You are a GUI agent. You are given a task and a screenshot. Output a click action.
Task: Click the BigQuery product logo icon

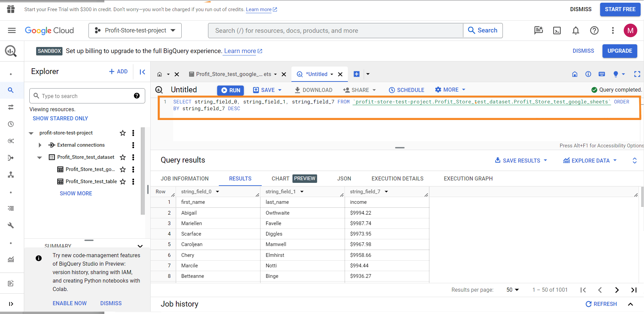pyautogui.click(x=11, y=51)
